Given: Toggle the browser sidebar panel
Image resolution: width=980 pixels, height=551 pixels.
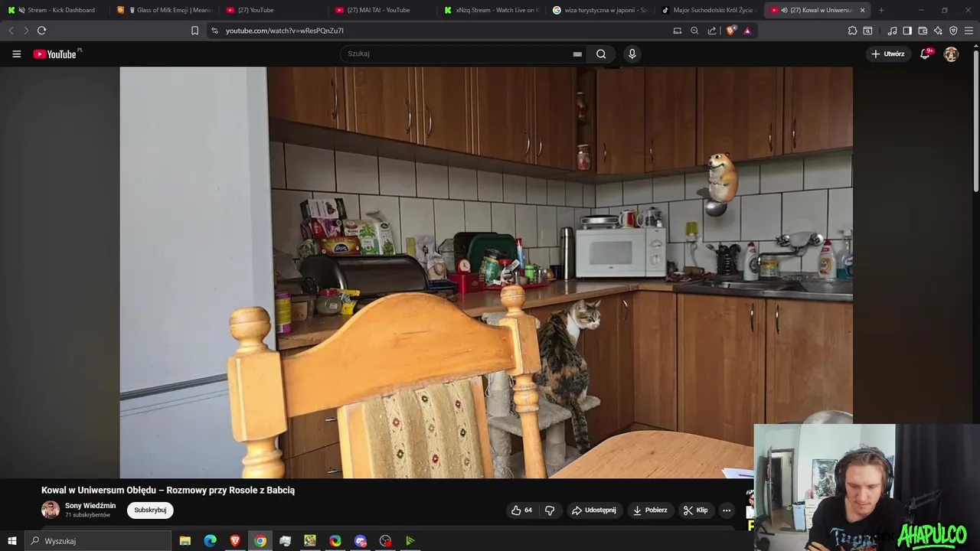Looking at the screenshot, I should [907, 31].
